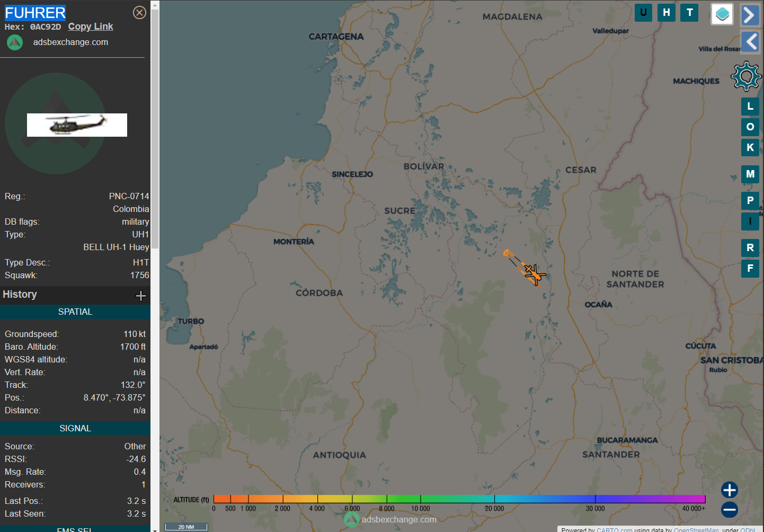The height and width of the screenshot is (532, 764).
Task: Open the adsbexchange.com link in the panel
Action: point(70,42)
